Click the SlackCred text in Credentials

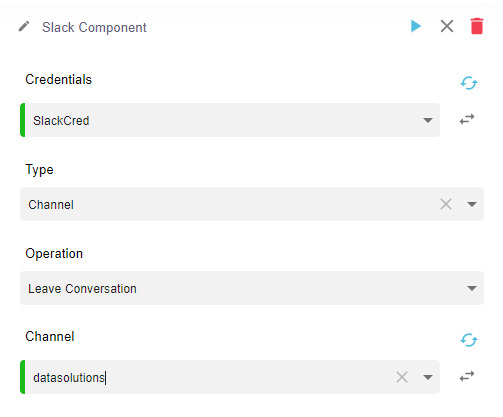61,121
